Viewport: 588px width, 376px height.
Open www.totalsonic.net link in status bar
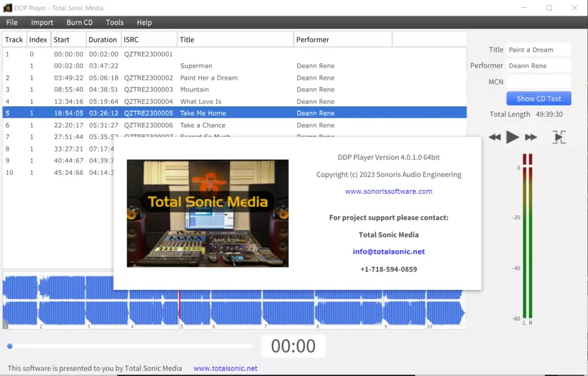225,368
